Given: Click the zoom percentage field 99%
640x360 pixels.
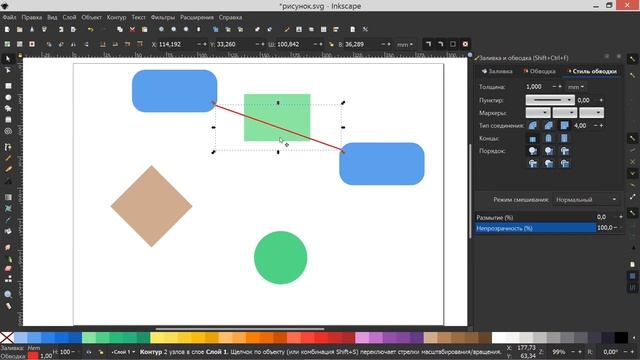Looking at the screenshot, I should [558, 352].
